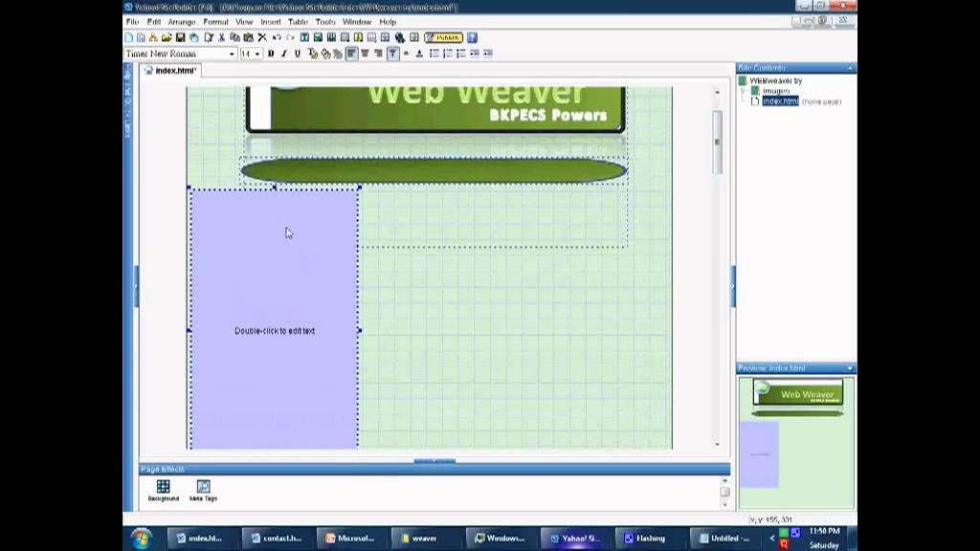This screenshot has height=551, width=980.
Task: Click the Open folder toolbar icon
Action: [167, 37]
